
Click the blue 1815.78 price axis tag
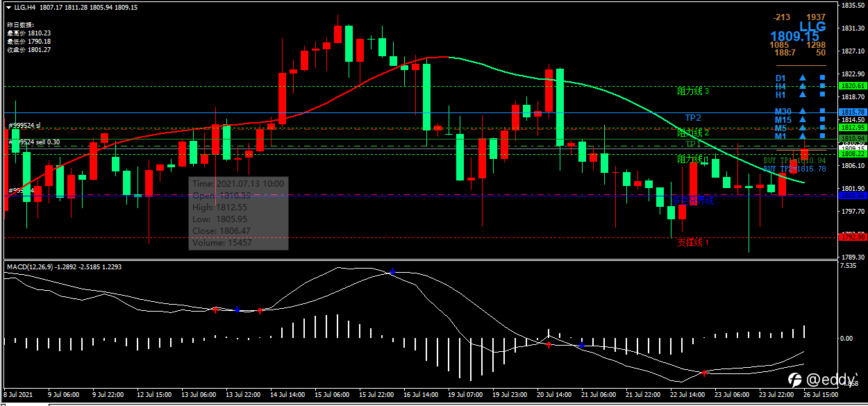852,112
